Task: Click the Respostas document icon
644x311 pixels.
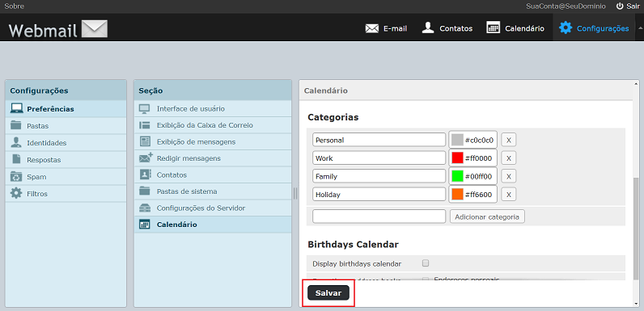Action: click(16, 159)
